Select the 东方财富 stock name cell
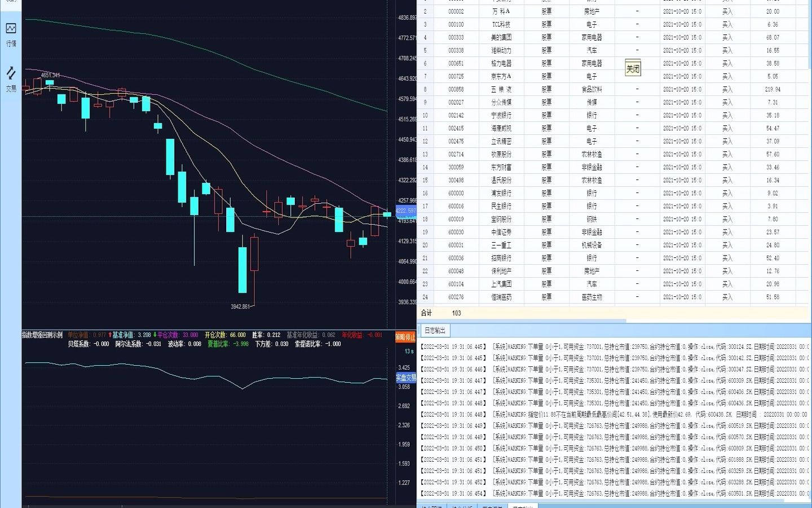812x508 pixels. [501, 167]
